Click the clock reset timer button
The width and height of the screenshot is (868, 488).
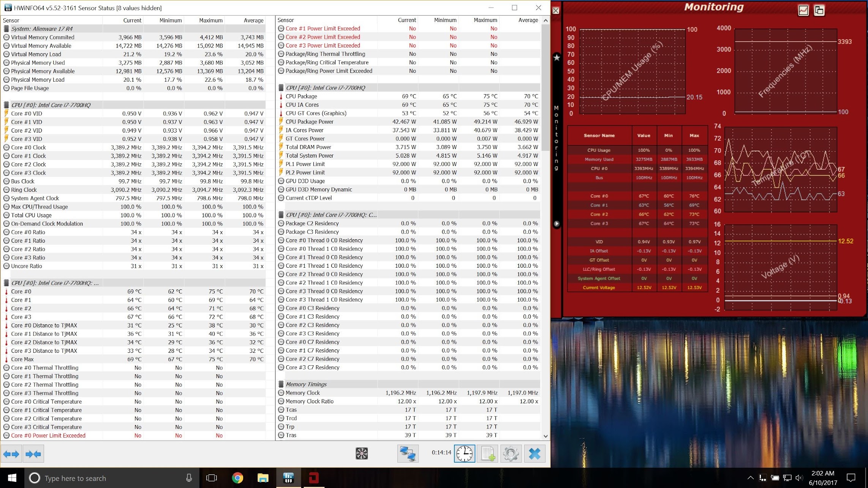465,454
